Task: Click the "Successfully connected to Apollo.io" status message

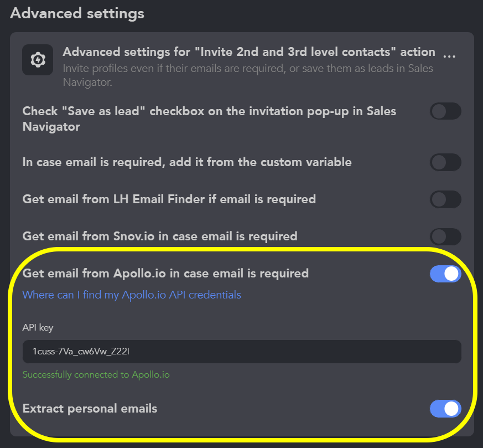Action: point(96,374)
